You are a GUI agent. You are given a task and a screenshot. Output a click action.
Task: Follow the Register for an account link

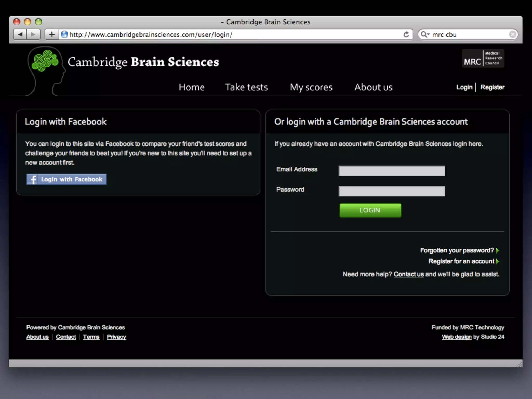click(x=461, y=261)
